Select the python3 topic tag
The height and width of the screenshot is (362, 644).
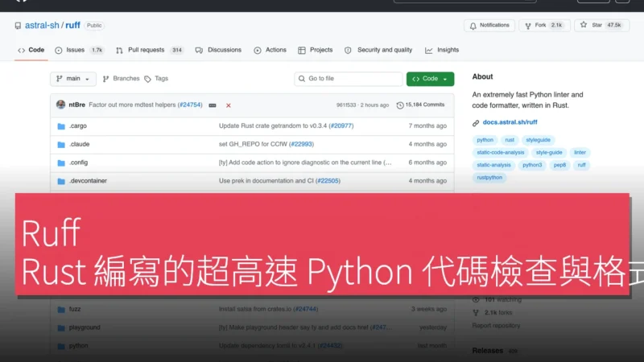click(x=532, y=165)
